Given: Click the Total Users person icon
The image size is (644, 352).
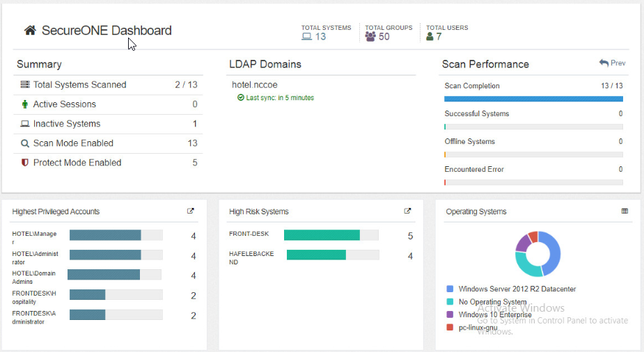Looking at the screenshot, I should [x=430, y=37].
